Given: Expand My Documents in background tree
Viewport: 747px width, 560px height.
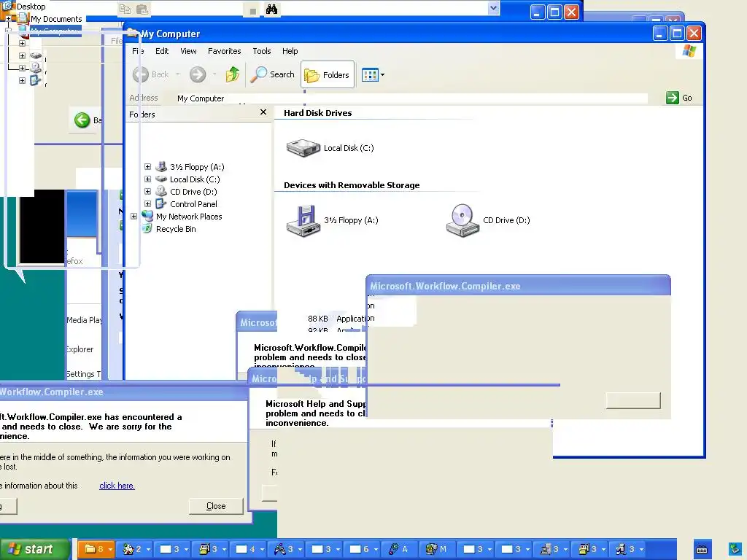Looking at the screenshot, I should [x=8, y=19].
